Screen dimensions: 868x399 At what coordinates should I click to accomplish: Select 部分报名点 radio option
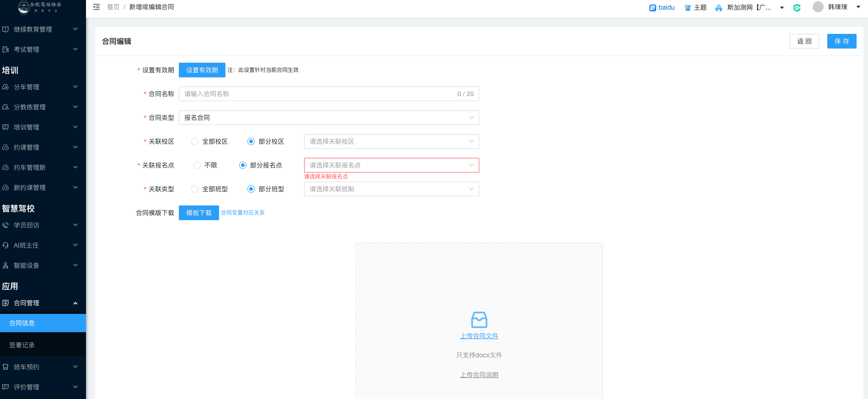(243, 165)
